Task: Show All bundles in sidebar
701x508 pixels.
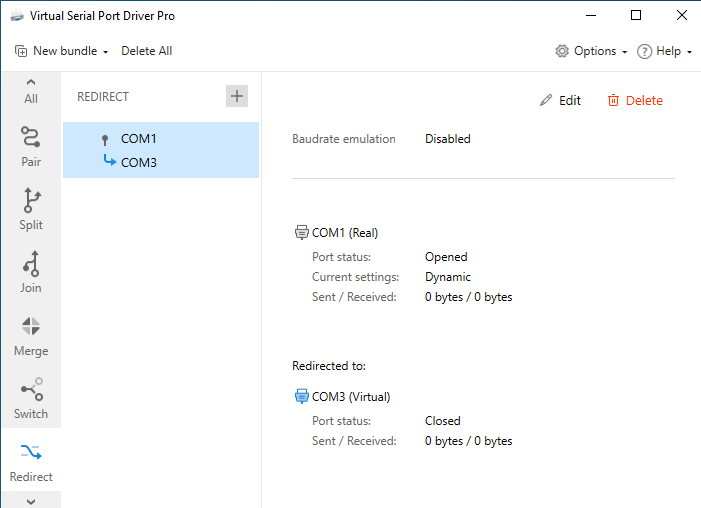Action: pos(31,98)
